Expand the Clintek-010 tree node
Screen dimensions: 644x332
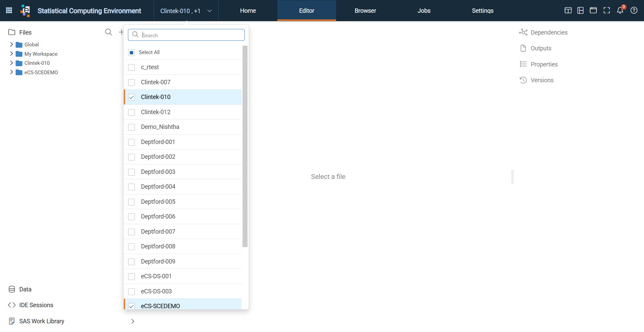point(11,63)
